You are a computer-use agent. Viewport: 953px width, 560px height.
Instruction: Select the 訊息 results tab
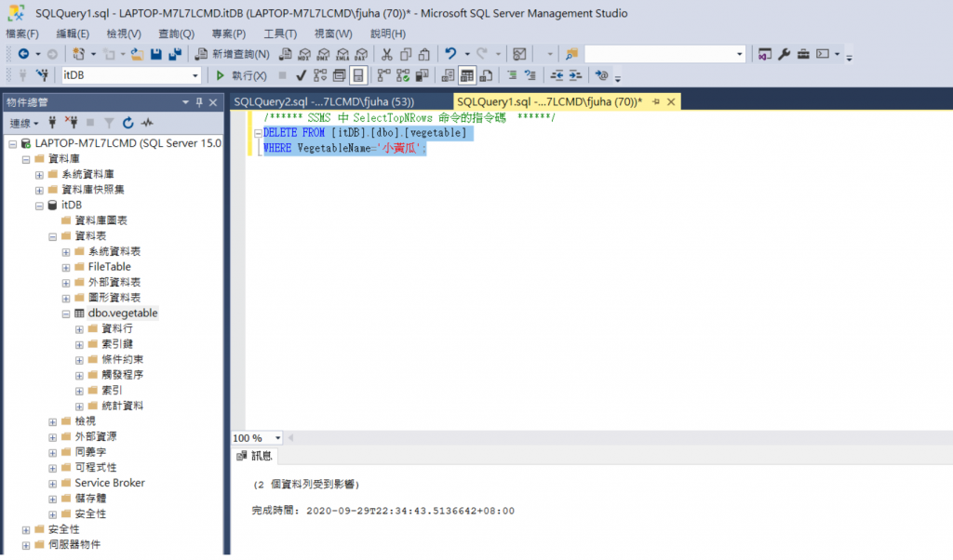click(255, 456)
